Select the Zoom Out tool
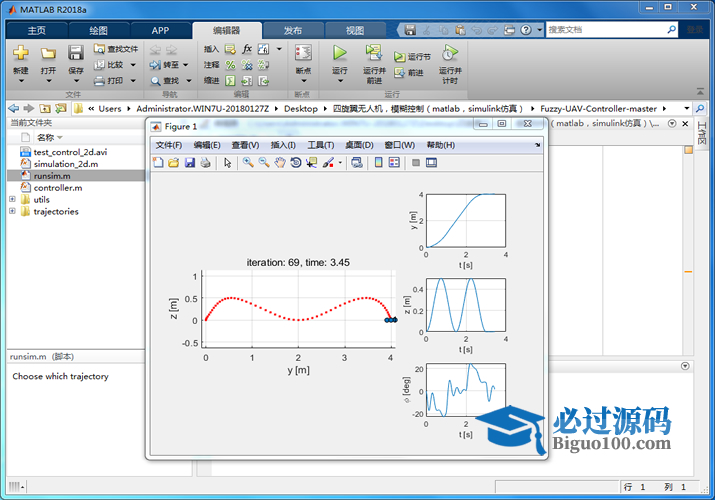Image resolution: width=715 pixels, height=500 pixels. coord(264,162)
